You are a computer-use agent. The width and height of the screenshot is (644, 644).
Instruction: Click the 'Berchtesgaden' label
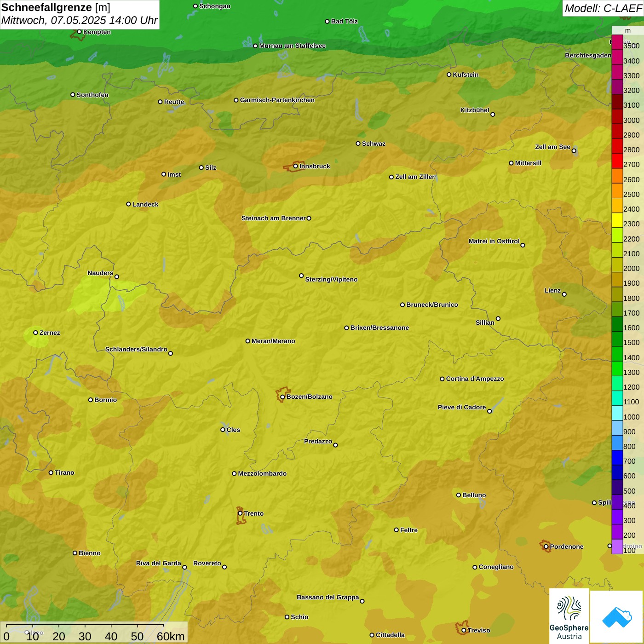tap(588, 55)
